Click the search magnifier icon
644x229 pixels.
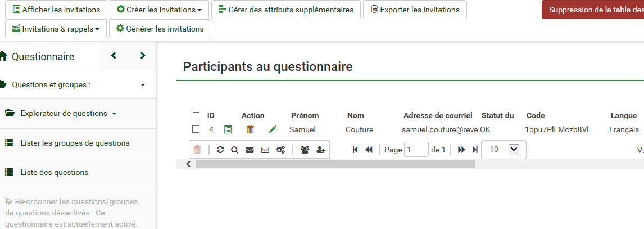pos(234,150)
